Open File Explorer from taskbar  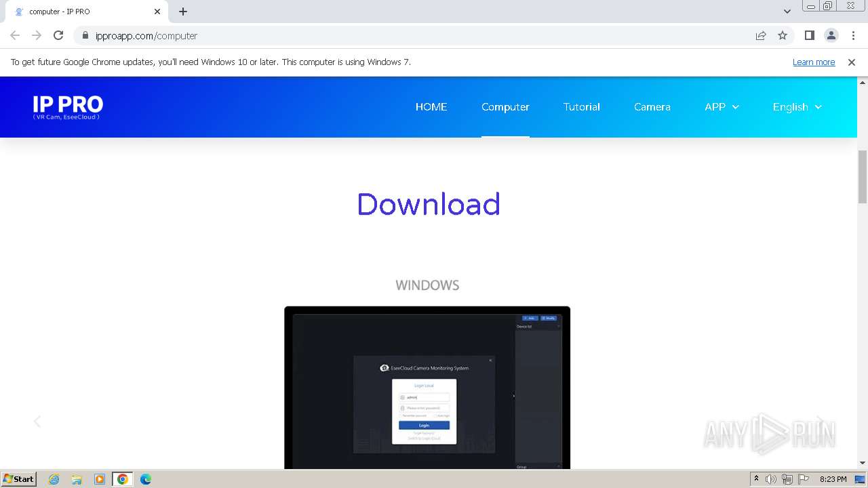77,479
